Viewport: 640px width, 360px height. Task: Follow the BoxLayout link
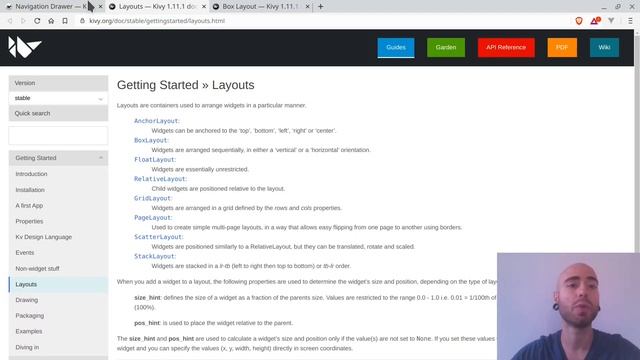click(x=151, y=140)
